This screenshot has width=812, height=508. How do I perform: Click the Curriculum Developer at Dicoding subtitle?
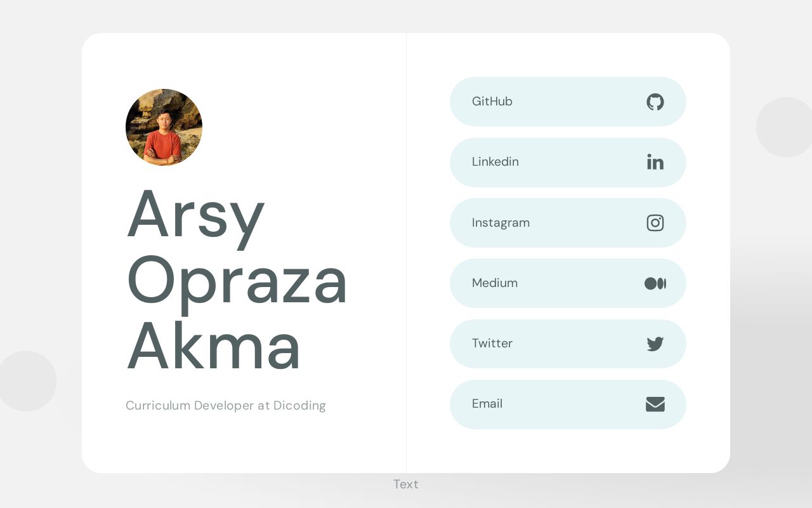[226, 405]
